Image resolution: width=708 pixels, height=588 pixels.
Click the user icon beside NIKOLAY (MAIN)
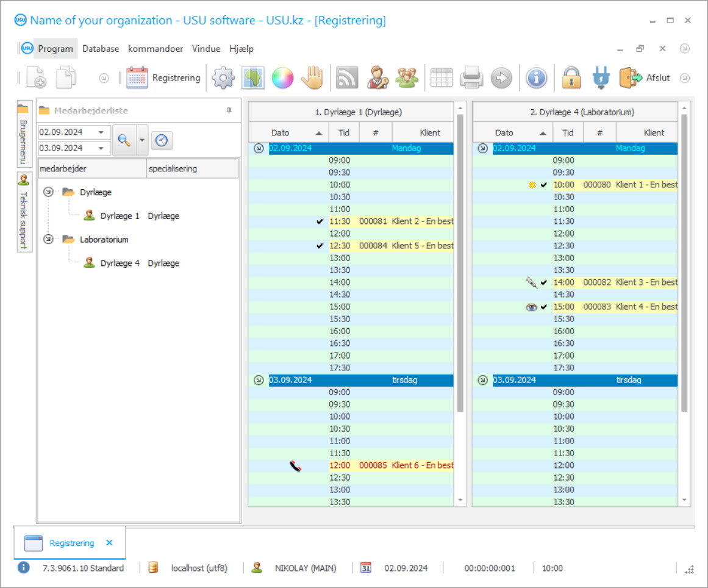257,568
